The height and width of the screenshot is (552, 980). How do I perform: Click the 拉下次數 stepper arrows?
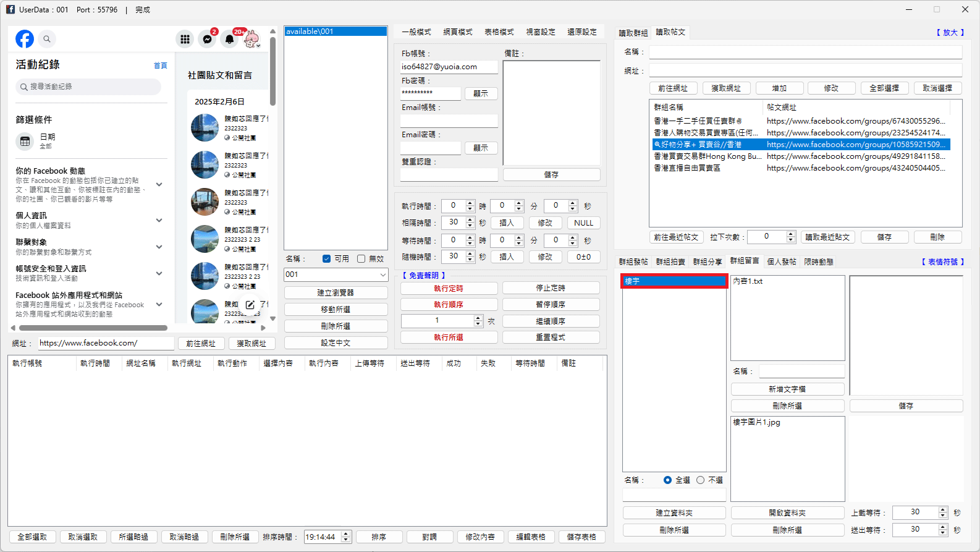(x=791, y=237)
